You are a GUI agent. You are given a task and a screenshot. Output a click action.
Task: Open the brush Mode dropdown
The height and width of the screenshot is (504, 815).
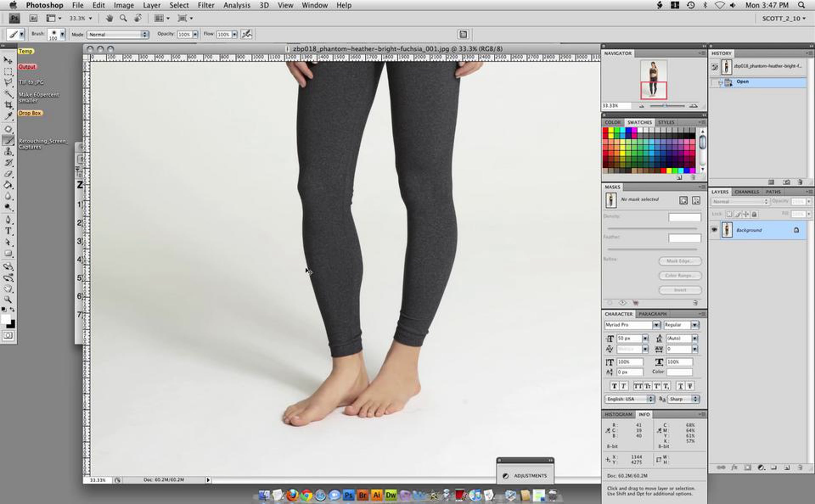pos(117,35)
